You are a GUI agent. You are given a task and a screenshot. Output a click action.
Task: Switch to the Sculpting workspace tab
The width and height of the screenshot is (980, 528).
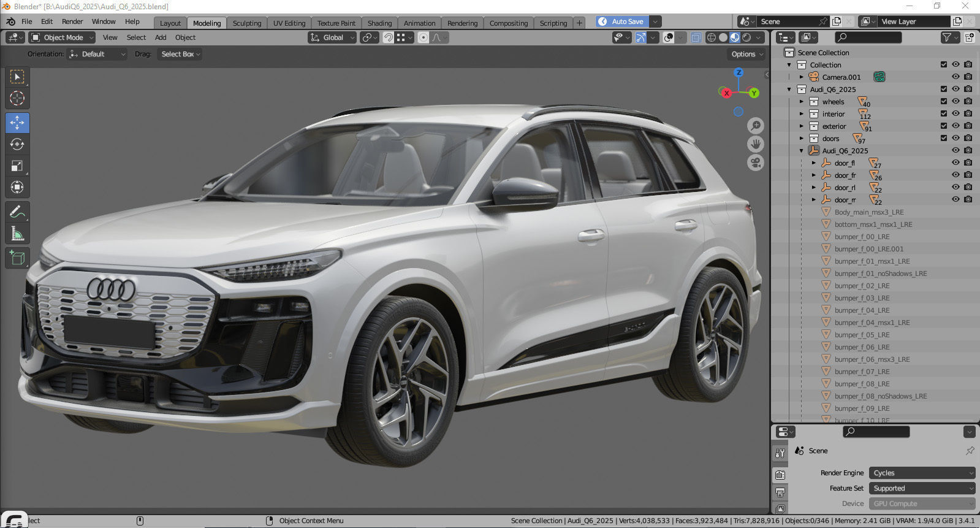247,23
